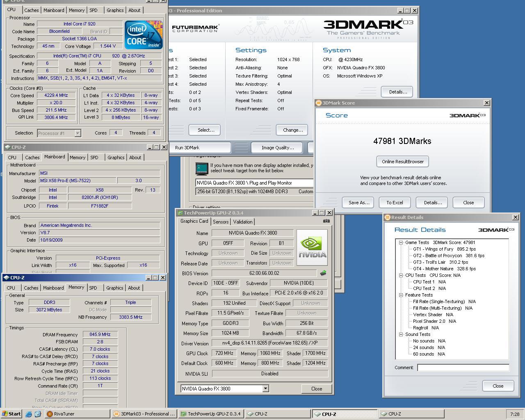Image resolution: width=525 pixels, height=420 pixels.
Task: Click Details... under System in 3DMark03
Action: click(x=398, y=92)
